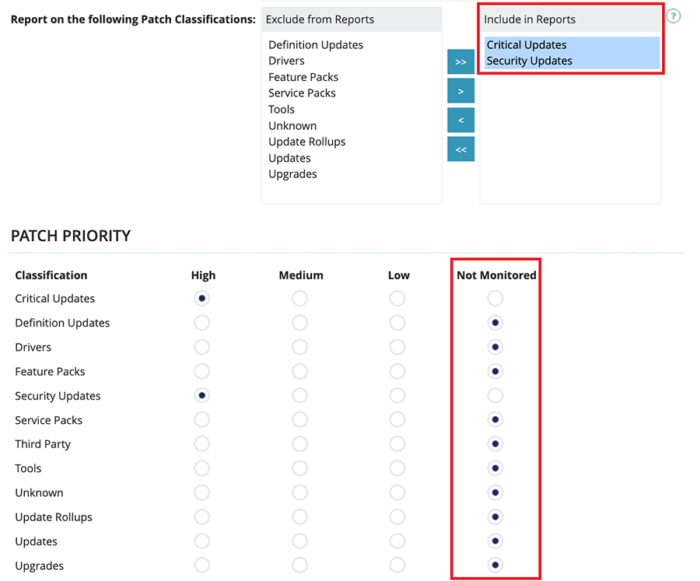This screenshot has height=581, width=700.
Task: Select Security Updates in the Include list
Action: click(530, 61)
